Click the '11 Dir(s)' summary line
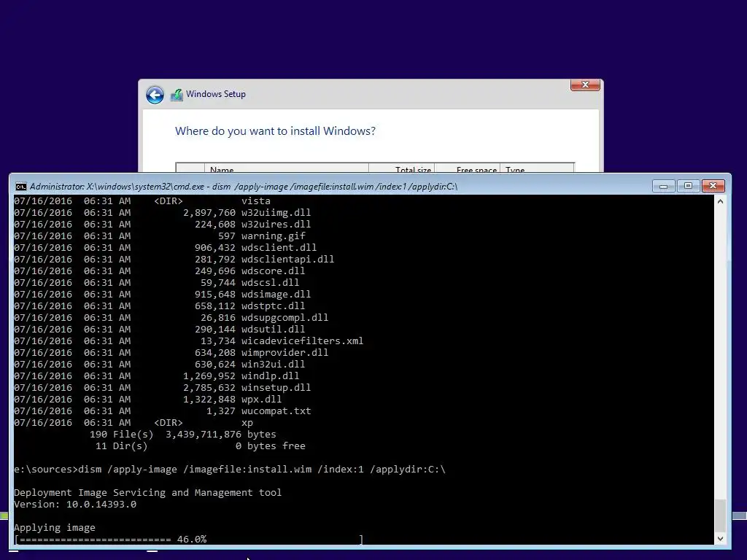The width and height of the screenshot is (747, 560). click(x=201, y=446)
